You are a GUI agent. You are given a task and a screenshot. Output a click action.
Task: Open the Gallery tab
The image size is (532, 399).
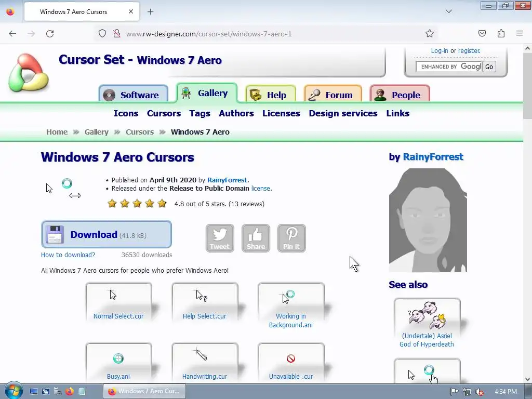[x=207, y=92]
